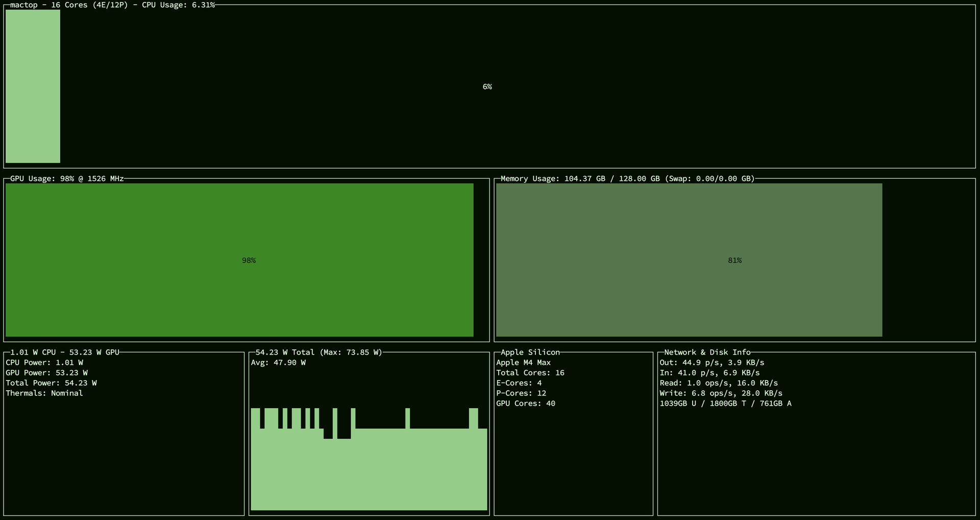Click the 6% CPU gauge label
The height and width of the screenshot is (520, 980).
(487, 87)
